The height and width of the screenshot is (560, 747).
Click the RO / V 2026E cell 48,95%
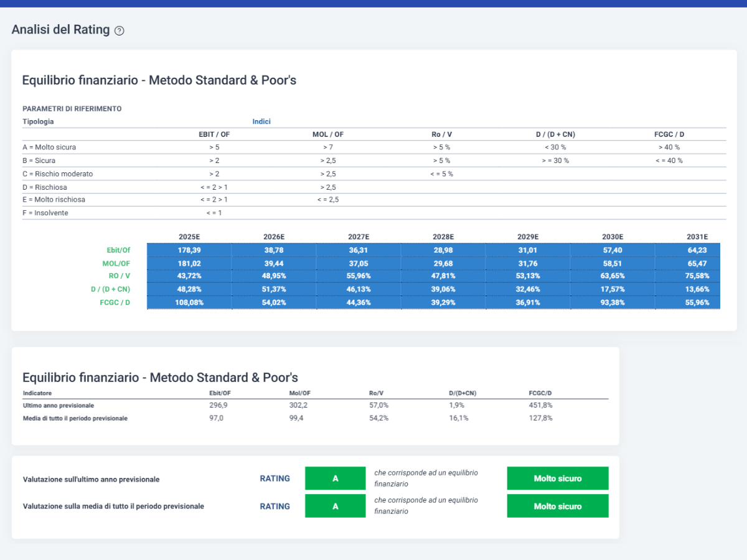coord(274,276)
